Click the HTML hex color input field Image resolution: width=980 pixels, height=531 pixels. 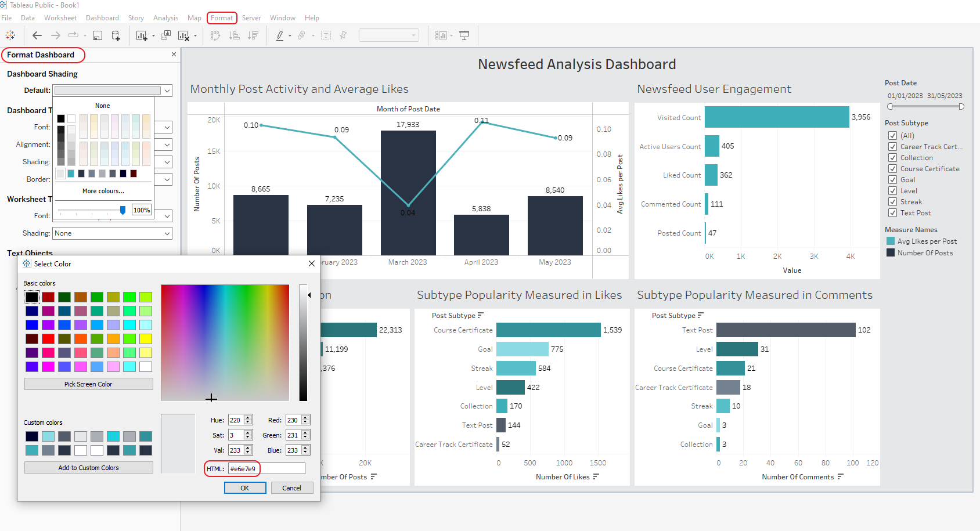(266, 469)
